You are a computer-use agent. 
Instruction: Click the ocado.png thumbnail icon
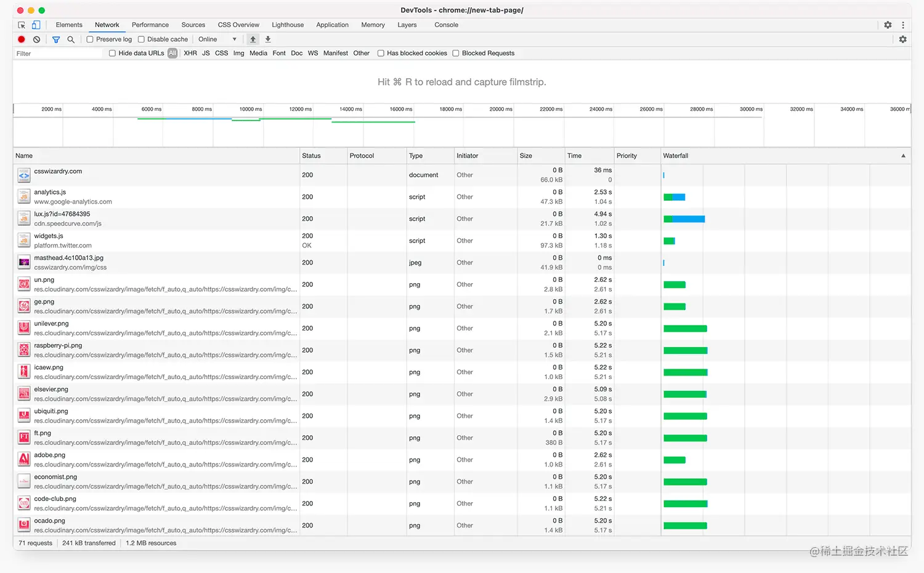(x=24, y=526)
